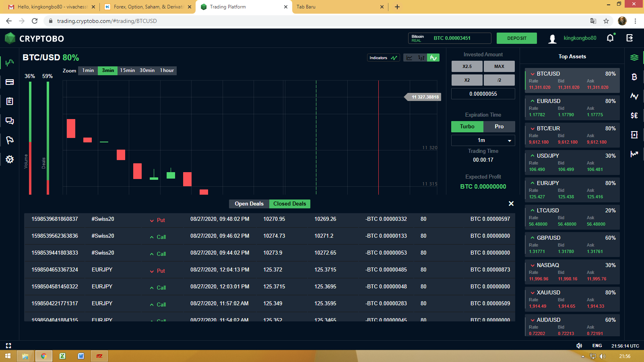Open Excel from the Windows taskbar
The image size is (644, 362).
62,356
